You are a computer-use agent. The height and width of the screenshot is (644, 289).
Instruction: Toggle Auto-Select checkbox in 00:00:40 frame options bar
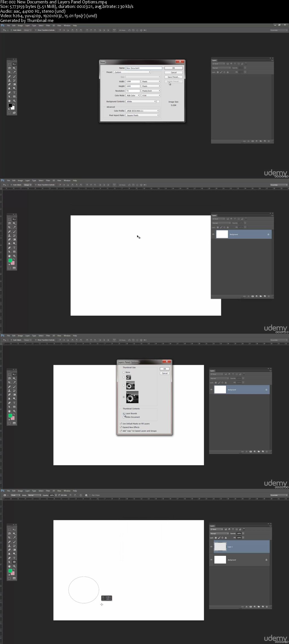tap(11, 30)
